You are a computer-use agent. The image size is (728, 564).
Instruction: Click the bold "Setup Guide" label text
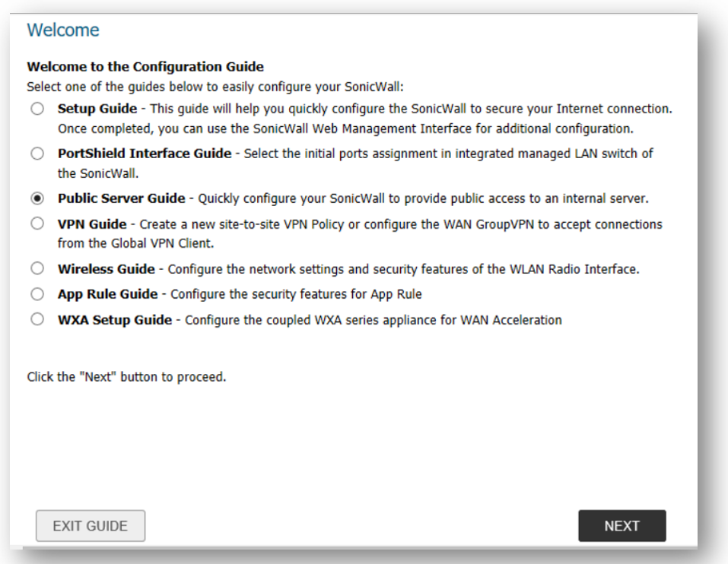[x=97, y=109]
